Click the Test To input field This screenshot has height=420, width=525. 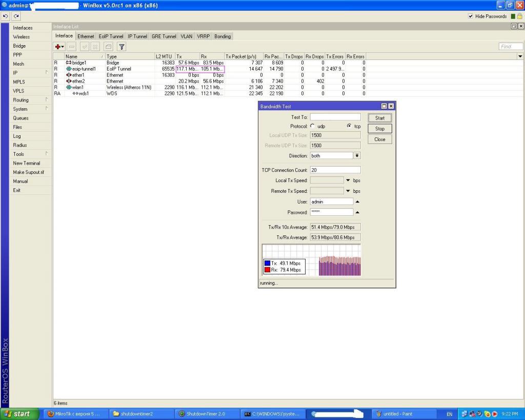point(335,117)
